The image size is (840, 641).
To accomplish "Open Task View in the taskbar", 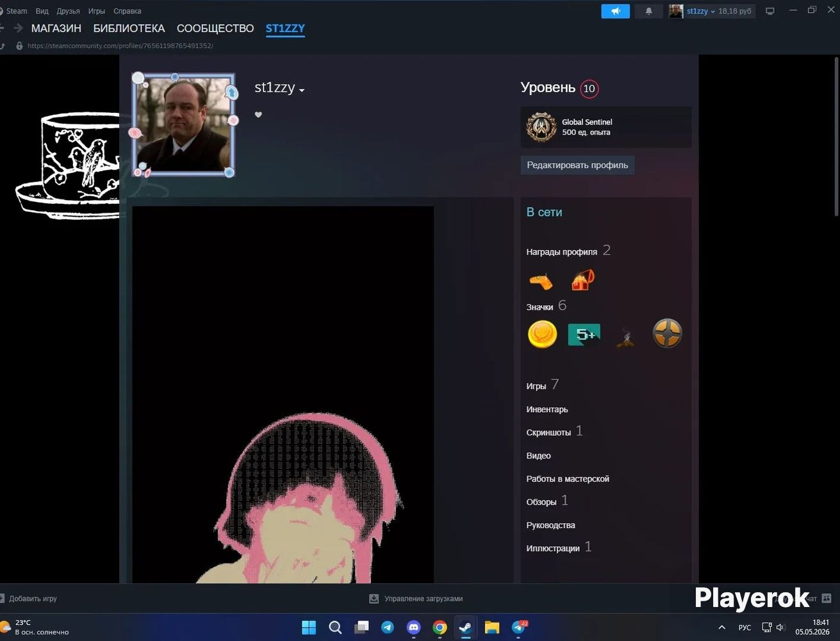I will [362, 627].
